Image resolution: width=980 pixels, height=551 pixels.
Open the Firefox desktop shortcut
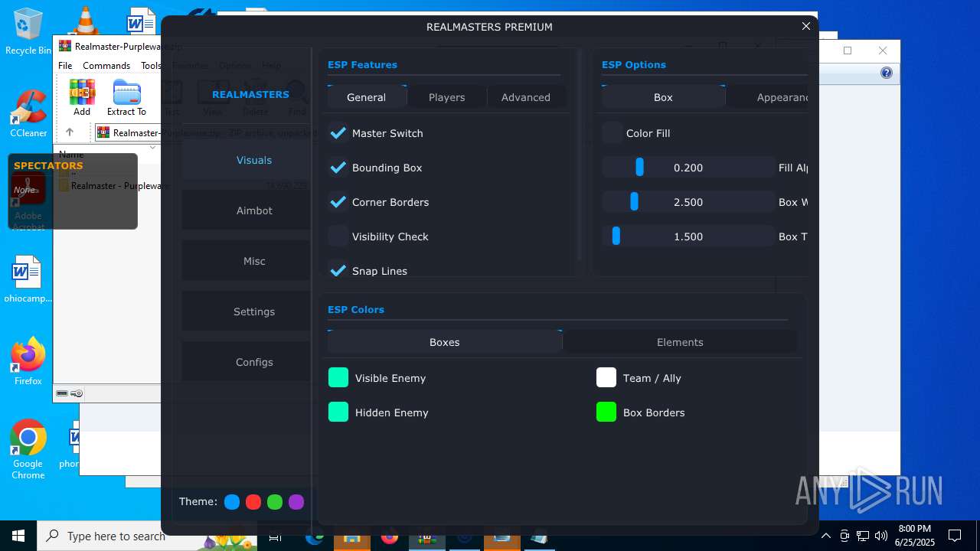(28, 360)
